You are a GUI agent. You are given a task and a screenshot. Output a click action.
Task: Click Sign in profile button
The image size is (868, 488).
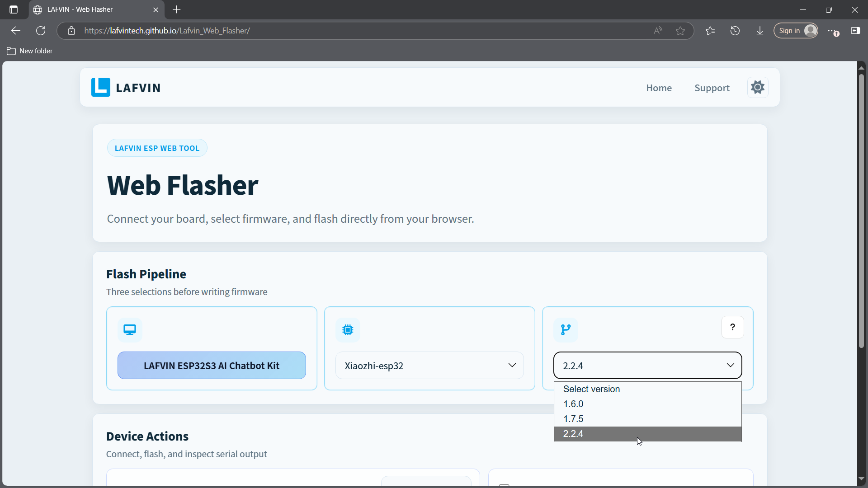click(x=796, y=31)
